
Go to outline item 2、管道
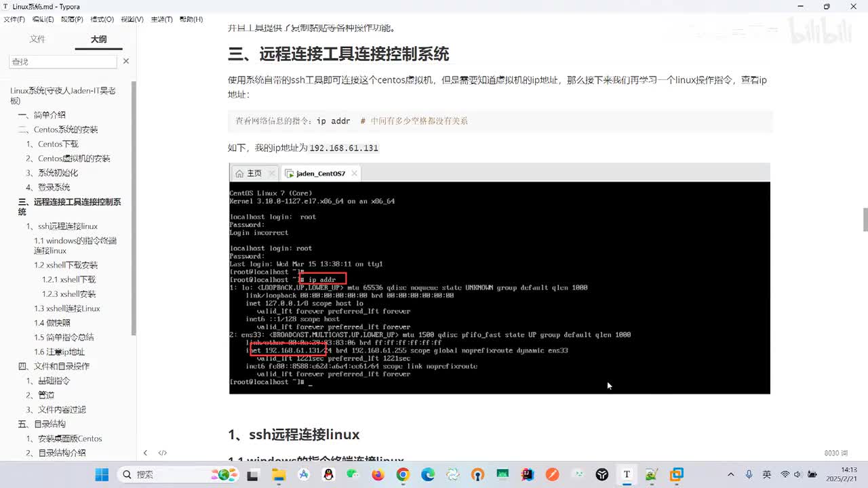pos(40,395)
